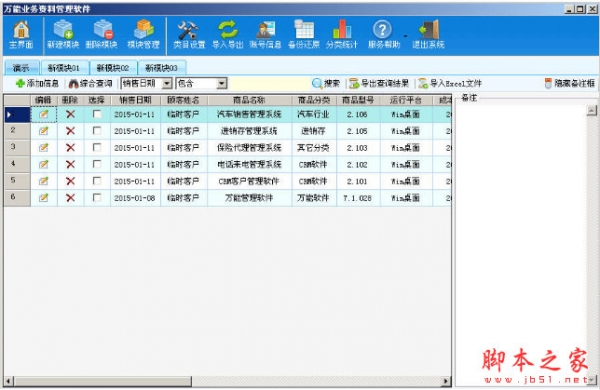Click 隐藏备注框 button

pos(570,83)
